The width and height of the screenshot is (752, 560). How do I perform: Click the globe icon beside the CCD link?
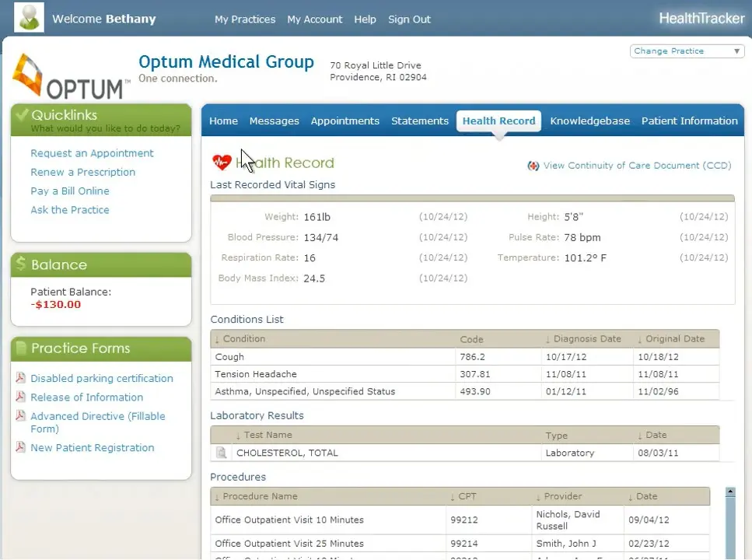click(533, 166)
